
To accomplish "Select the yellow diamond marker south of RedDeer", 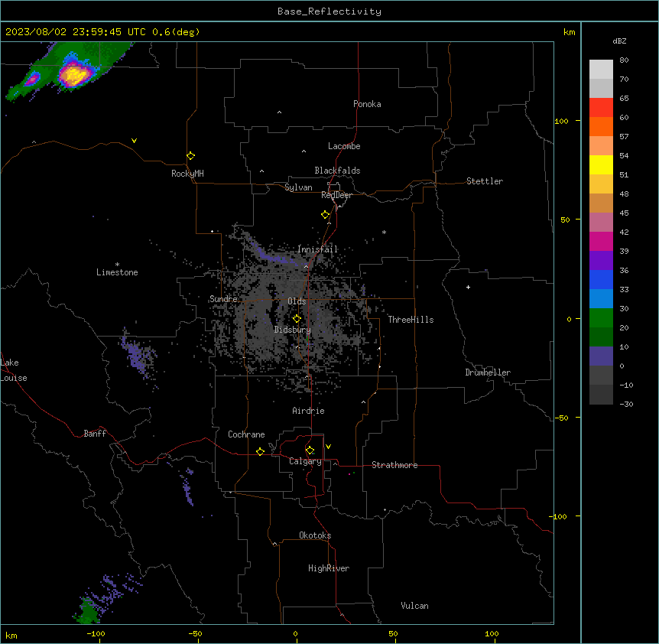I will pos(326,215).
